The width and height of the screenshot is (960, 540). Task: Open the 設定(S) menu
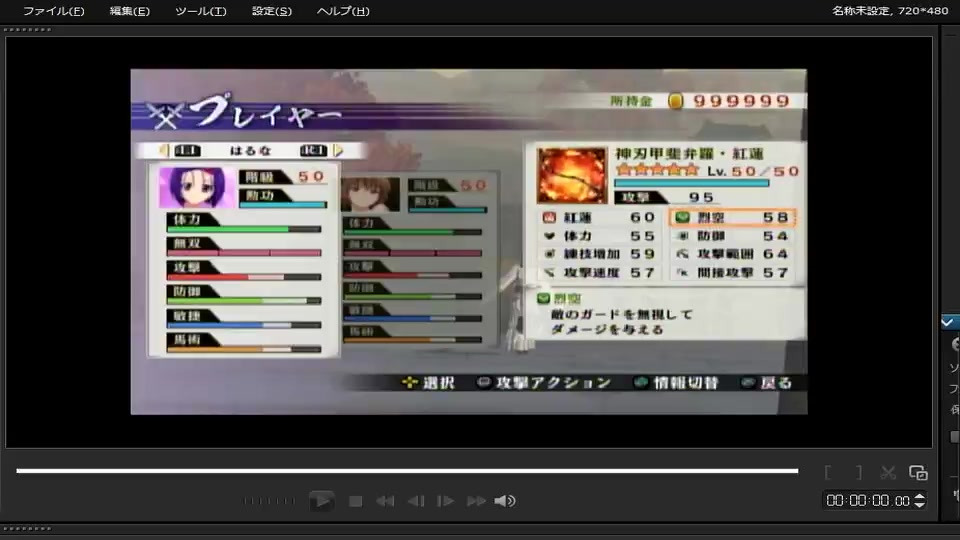[x=271, y=11]
